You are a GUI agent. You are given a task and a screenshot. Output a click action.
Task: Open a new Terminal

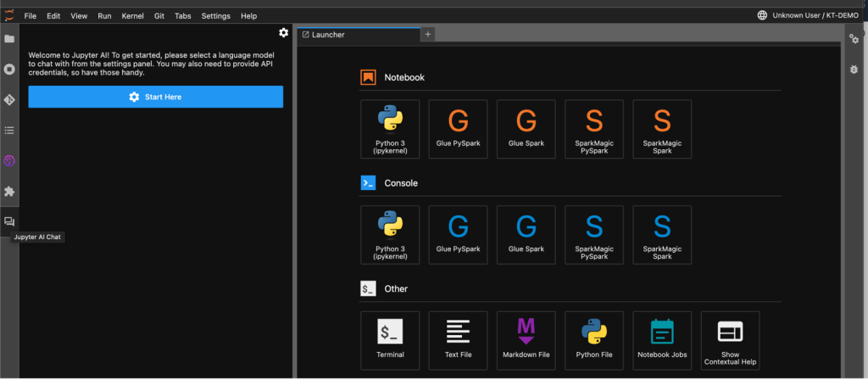coord(390,341)
